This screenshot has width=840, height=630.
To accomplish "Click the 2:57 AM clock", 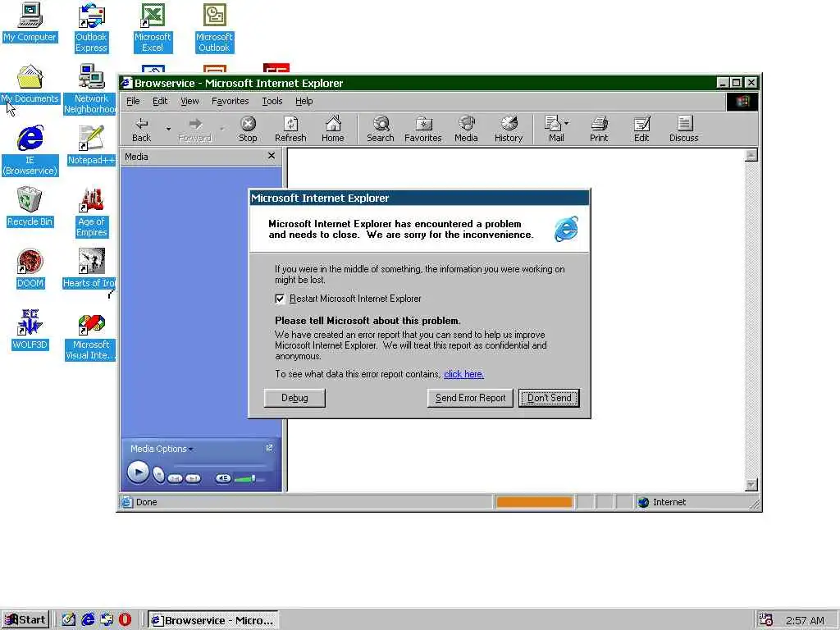I will [x=805, y=620].
